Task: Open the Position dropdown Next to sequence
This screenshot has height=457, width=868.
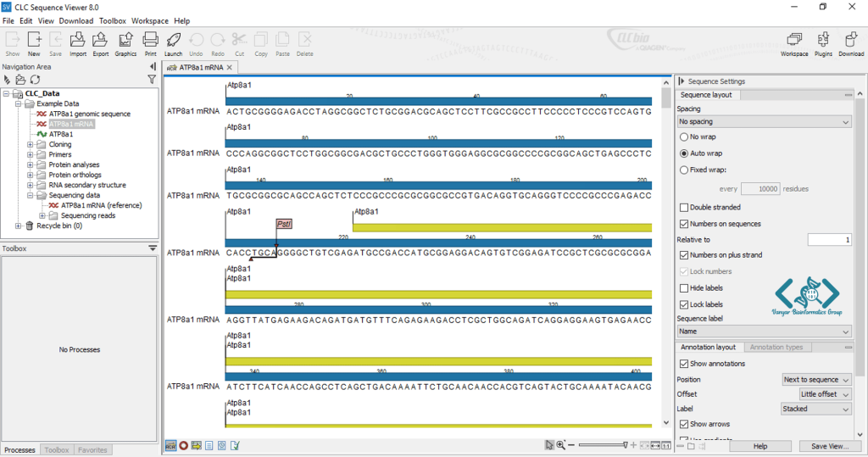Action: (816, 380)
